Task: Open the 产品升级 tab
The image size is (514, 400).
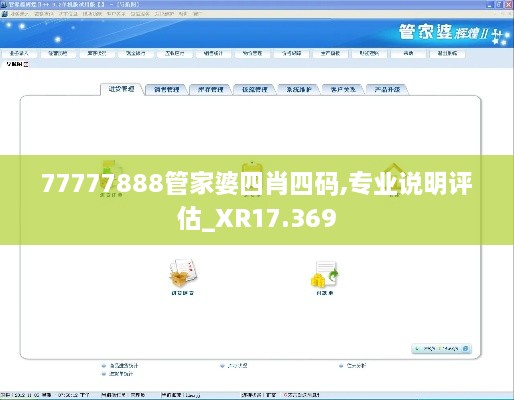Action: (x=387, y=89)
